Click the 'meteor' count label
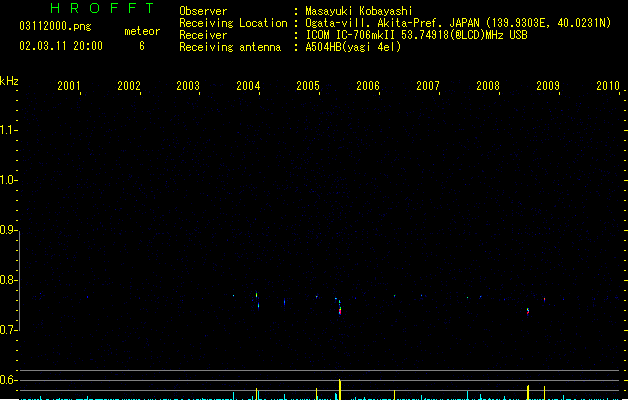The image size is (629, 400). pos(142,31)
